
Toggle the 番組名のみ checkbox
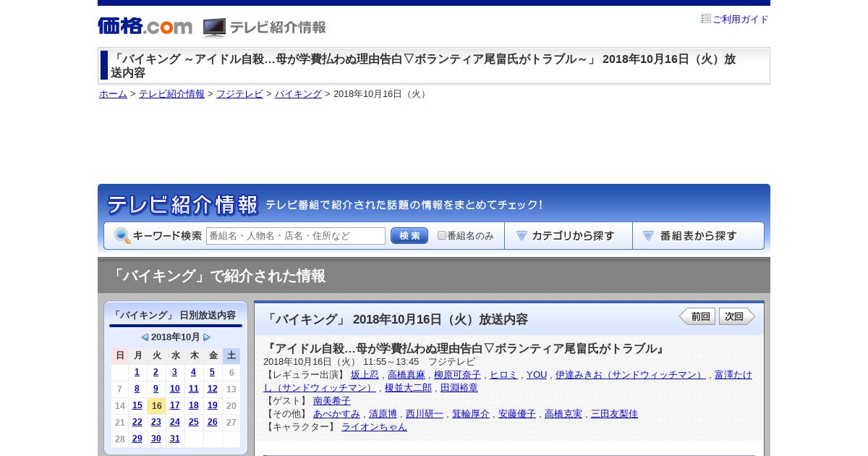pyautogui.click(x=442, y=236)
